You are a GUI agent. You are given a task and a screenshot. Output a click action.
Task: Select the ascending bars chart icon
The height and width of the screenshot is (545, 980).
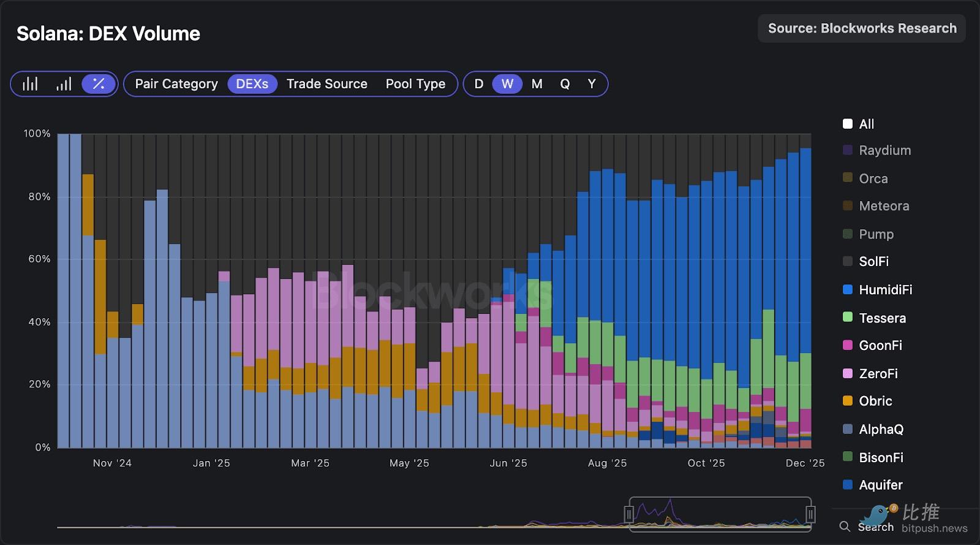[x=64, y=84]
